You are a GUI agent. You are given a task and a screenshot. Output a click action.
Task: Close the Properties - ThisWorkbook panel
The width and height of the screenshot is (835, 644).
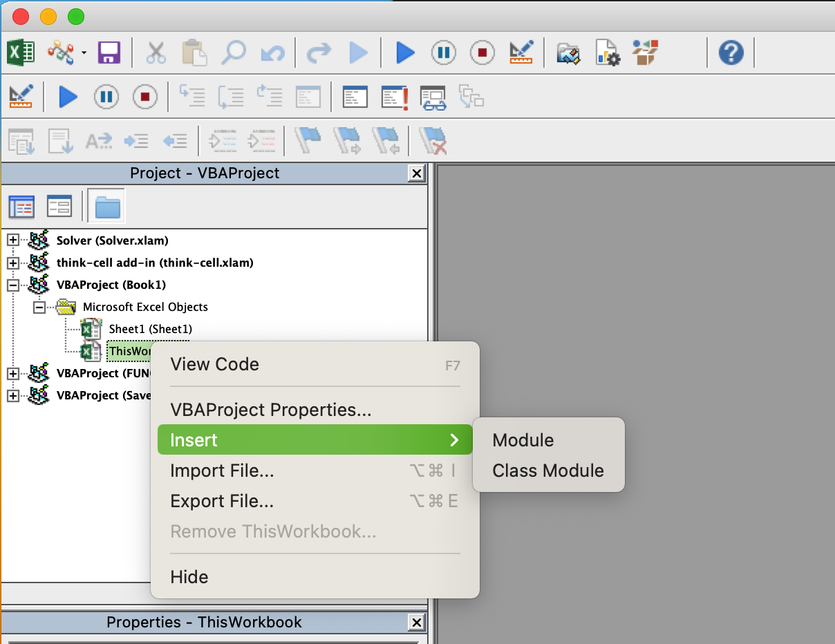click(416, 623)
